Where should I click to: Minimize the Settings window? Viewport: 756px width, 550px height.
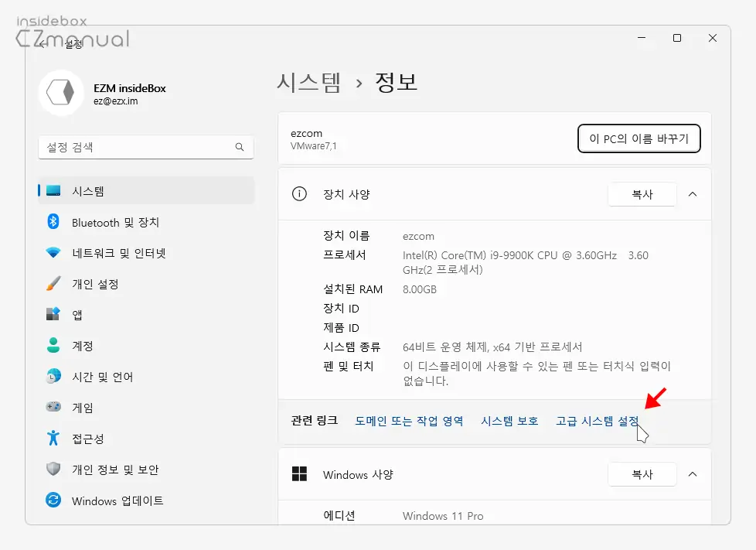[x=642, y=38]
